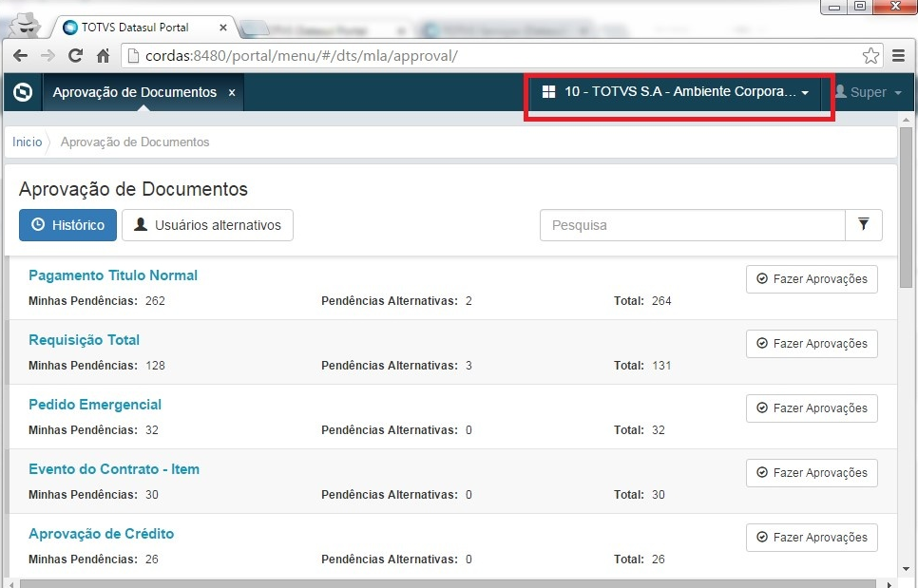This screenshot has width=918, height=588.
Task: Click the vertical scrollbar thumb
Action: click(907, 208)
